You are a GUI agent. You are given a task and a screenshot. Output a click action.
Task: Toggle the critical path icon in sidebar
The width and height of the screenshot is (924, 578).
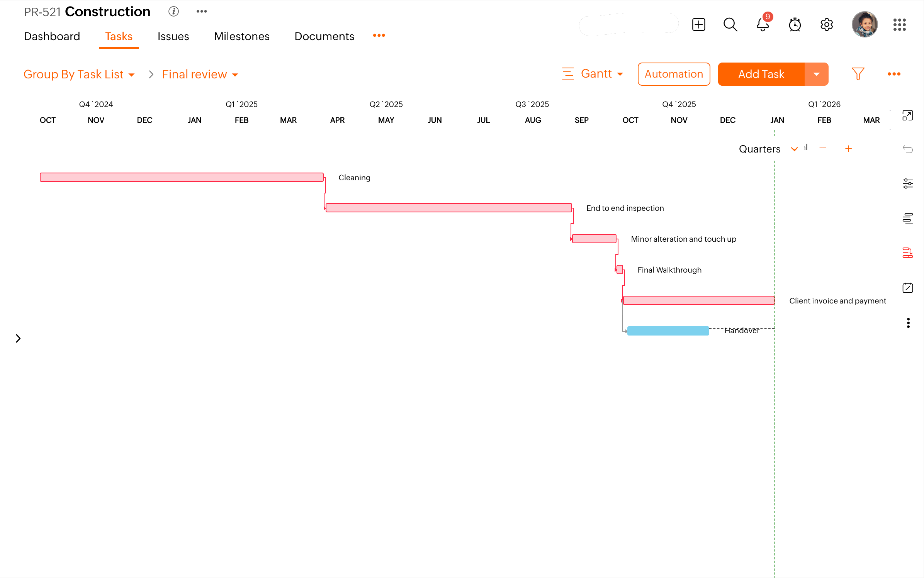click(x=907, y=253)
